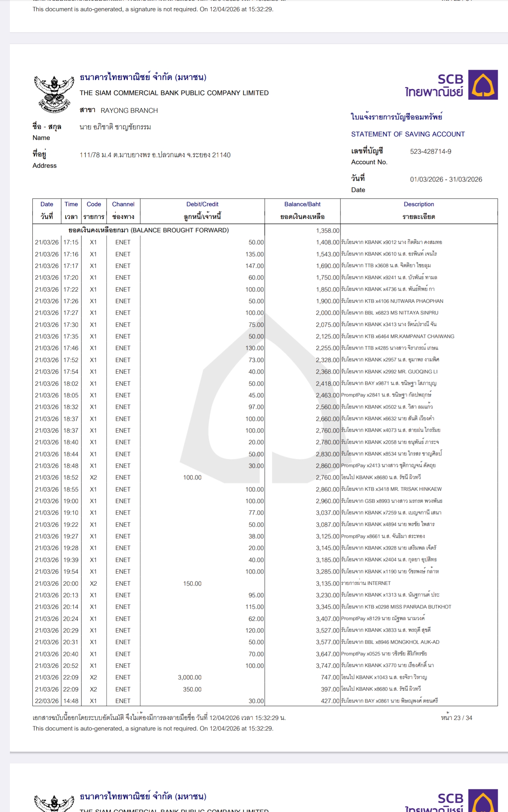Viewport: 508px width, 812px height.
Task: Click the 3,000.00 debit amount
Action: [x=190, y=677]
